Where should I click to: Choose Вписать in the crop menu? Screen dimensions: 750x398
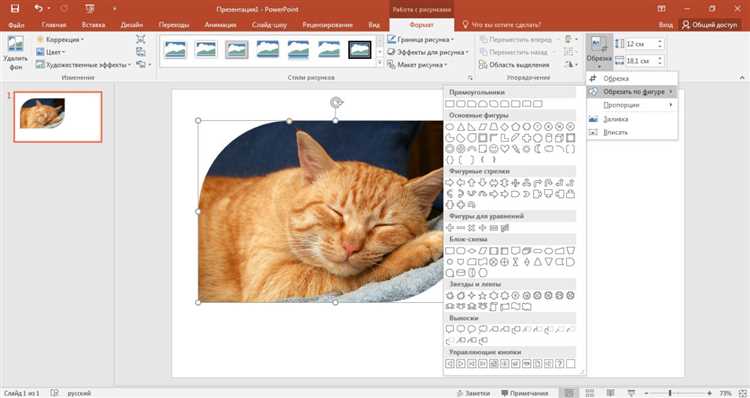(x=632, y=132)
